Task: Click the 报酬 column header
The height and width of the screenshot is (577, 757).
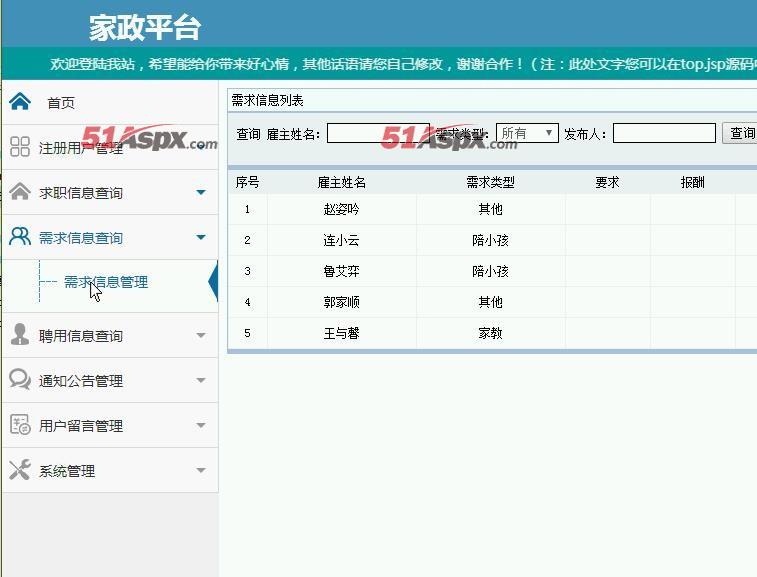Action: pyautogui.click(x=692, y=183)
